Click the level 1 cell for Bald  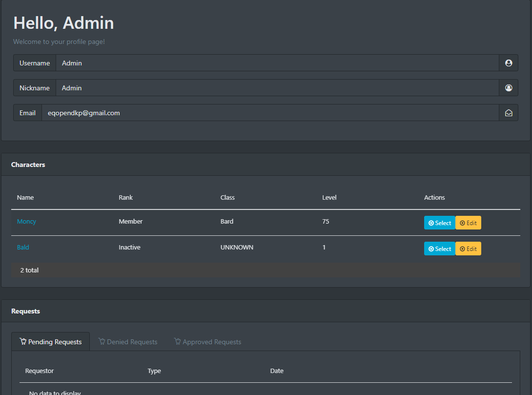coord(324,248)
